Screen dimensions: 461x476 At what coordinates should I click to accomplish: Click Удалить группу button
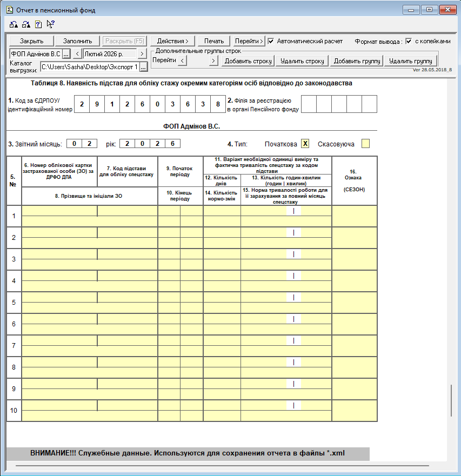[x=410, y=61]
